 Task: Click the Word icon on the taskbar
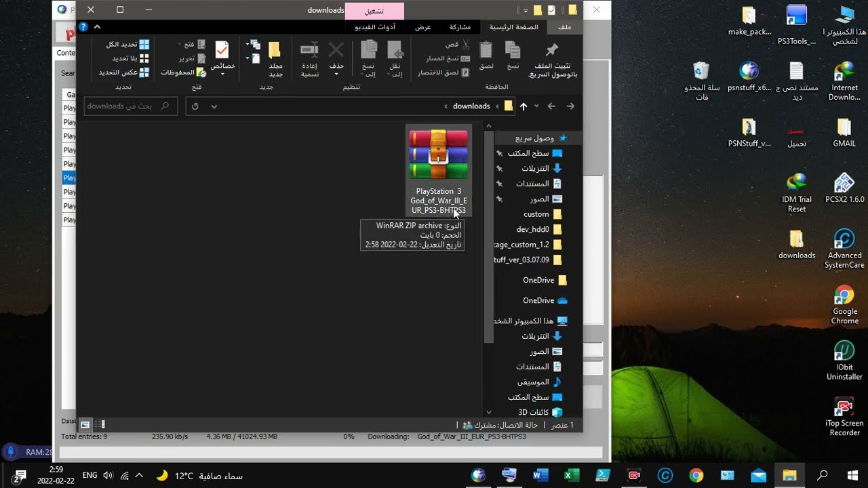tap(540, 475)
